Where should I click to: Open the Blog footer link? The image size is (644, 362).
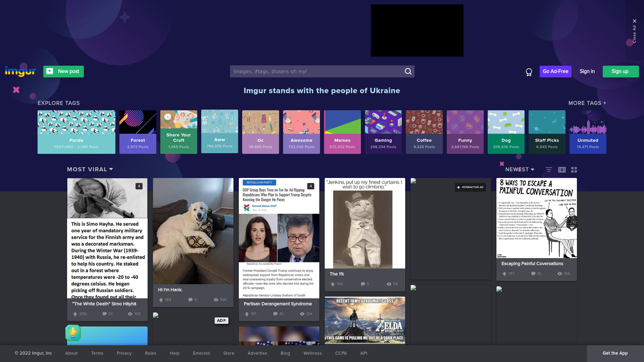pyautogui.click(x=285, y=353)
